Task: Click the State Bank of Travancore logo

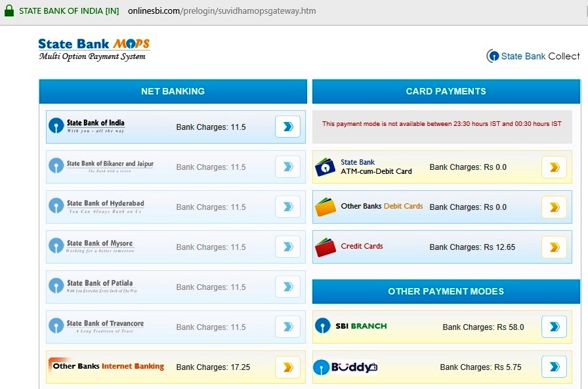Action: point(96,325)
